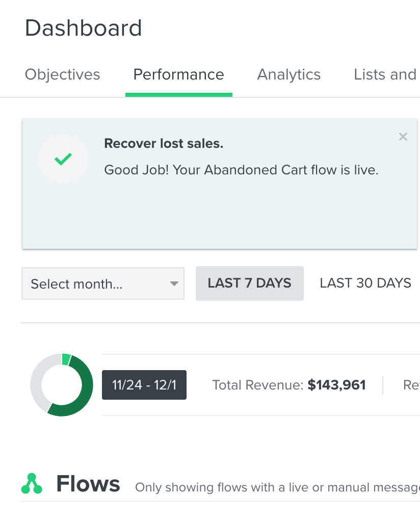Click the green Flows icon

(32, 484)
